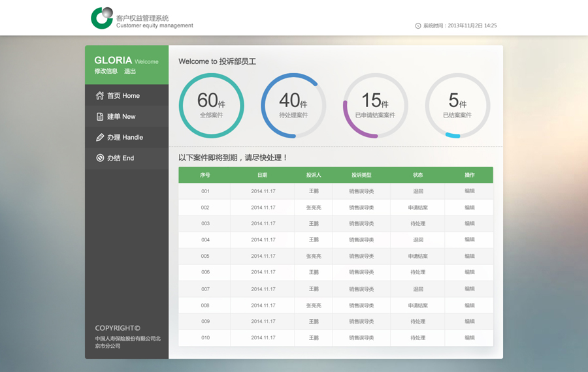588x372 pixels.
Task: Click the green company logo icon
Action: tap(102, 18)
